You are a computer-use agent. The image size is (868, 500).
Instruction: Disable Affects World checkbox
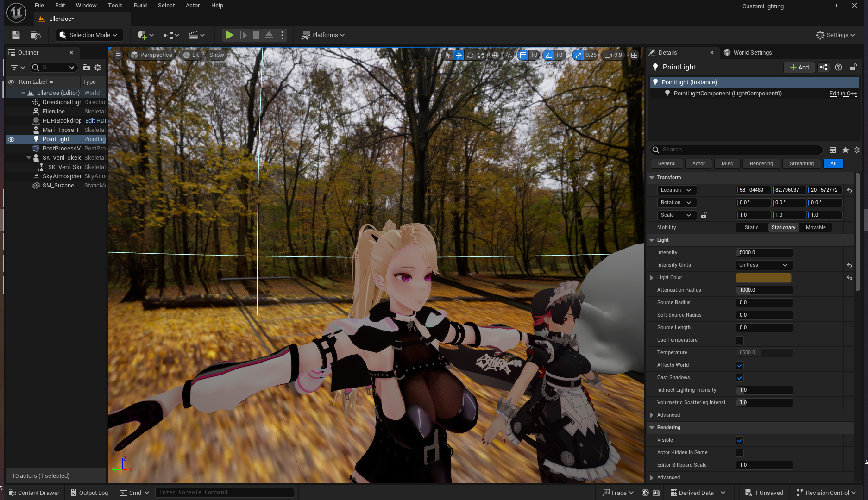point(740,365)
